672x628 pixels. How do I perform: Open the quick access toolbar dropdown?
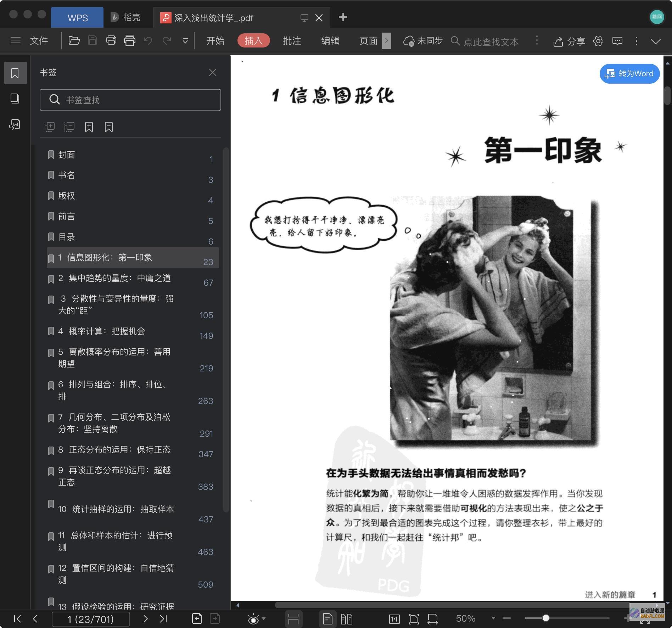click(x=185, y=41)
